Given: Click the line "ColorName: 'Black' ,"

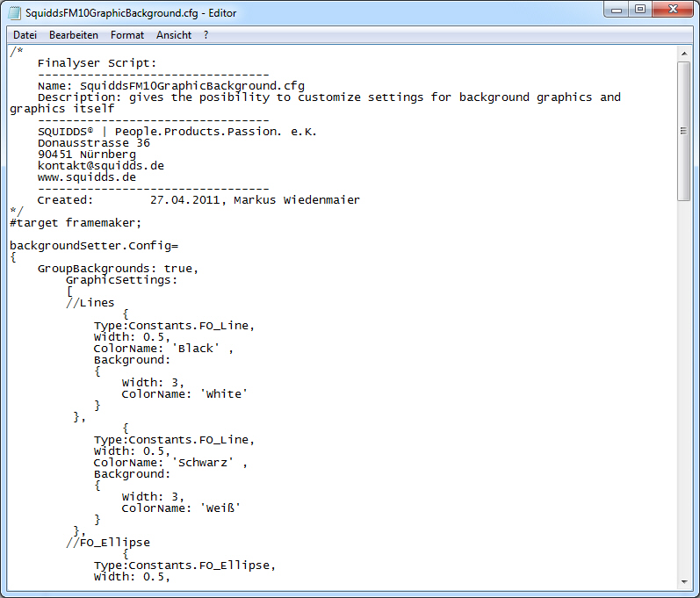Looking at the screenshot, I should pos(163,349).
